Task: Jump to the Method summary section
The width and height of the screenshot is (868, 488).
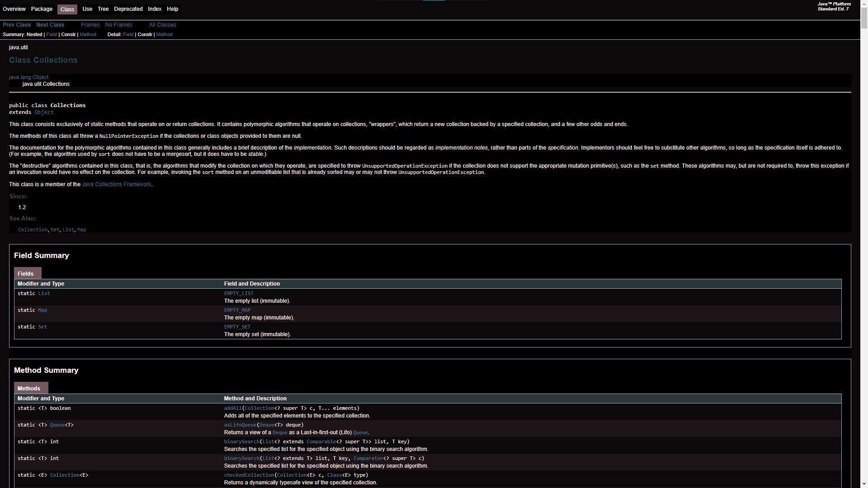Action: coord(88,34)
